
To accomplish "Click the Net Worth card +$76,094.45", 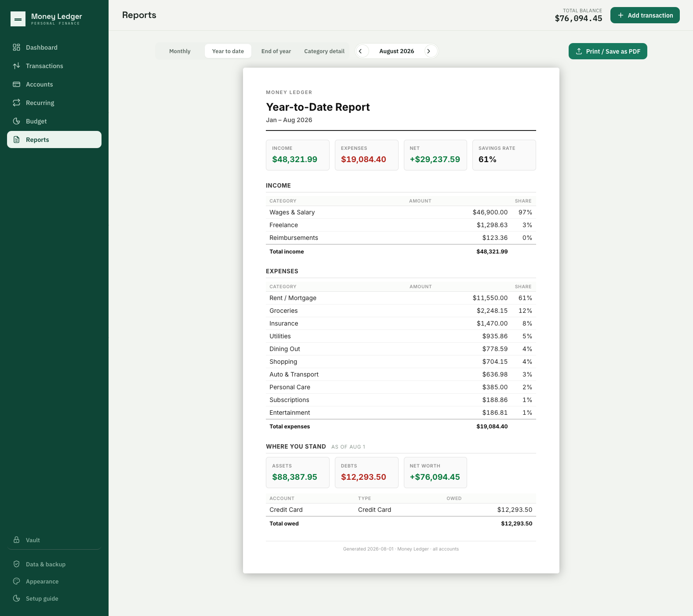I will pos(435,472).
